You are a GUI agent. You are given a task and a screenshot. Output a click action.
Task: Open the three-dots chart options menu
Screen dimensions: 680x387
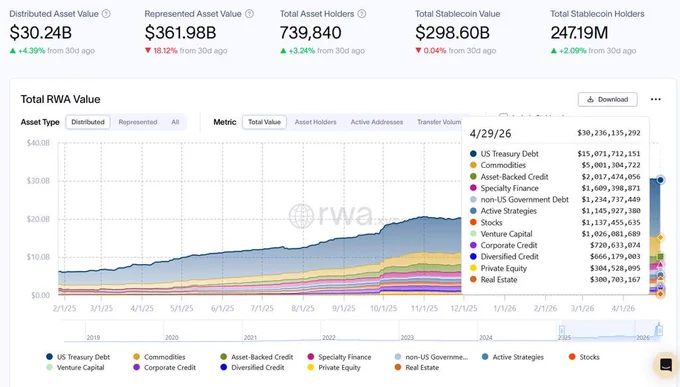point(656,99)
